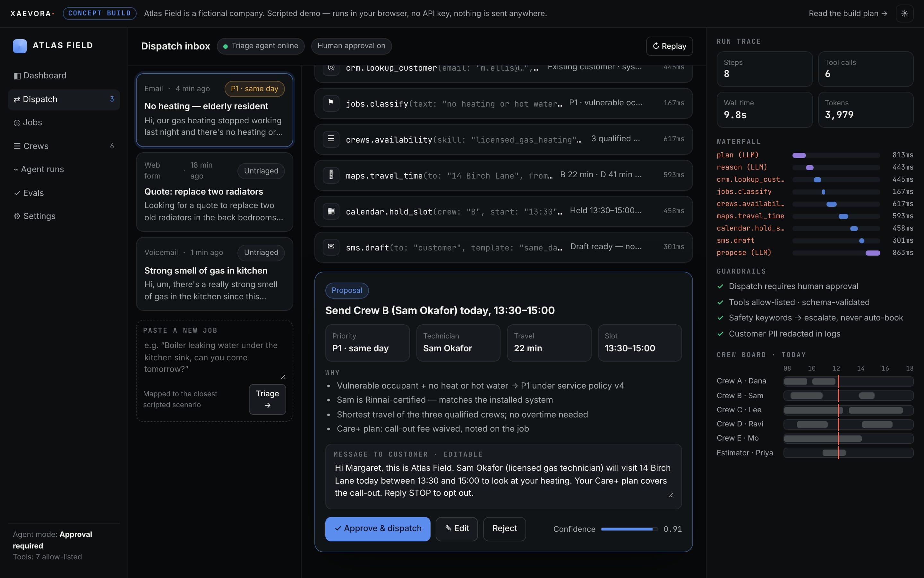Click the Confidence progress bar

629,529
